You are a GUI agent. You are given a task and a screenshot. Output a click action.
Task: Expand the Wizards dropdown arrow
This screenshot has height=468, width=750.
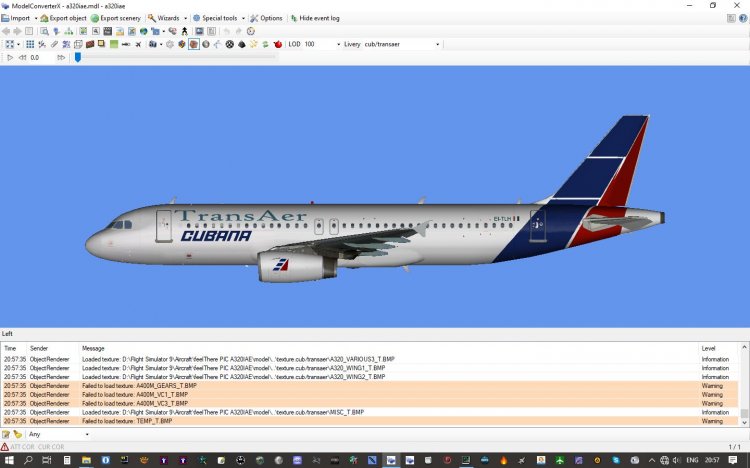pos(186,18)
